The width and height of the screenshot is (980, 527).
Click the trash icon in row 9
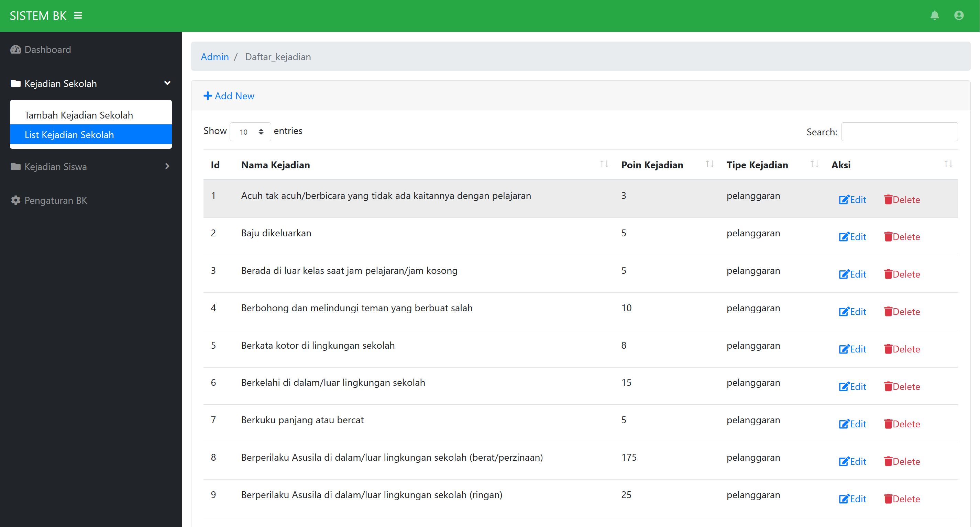tap(888, 499)
